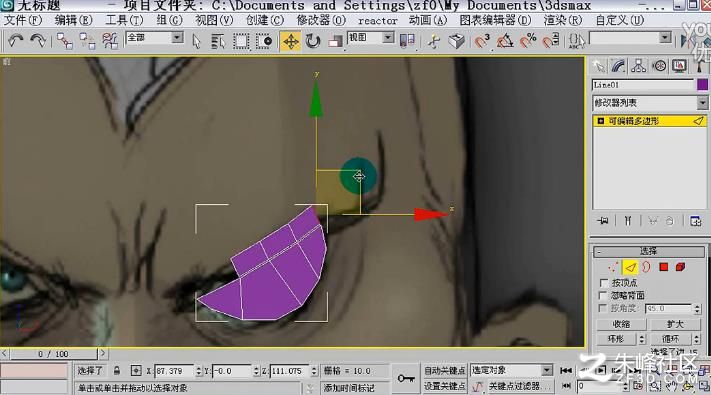Select the Element sub-object cube icon
Image resolution: width=711 pixels, height=395 pixels.
pos(680,267)
